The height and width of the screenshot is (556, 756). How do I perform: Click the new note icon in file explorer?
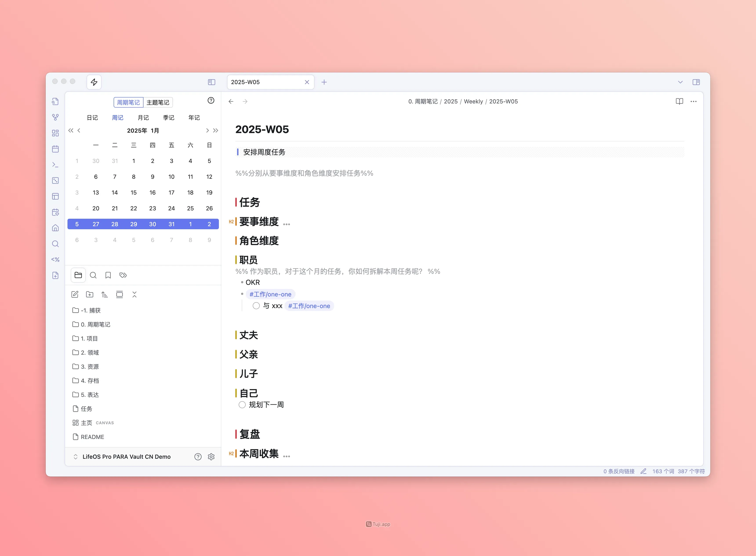(x=75, y=294)
